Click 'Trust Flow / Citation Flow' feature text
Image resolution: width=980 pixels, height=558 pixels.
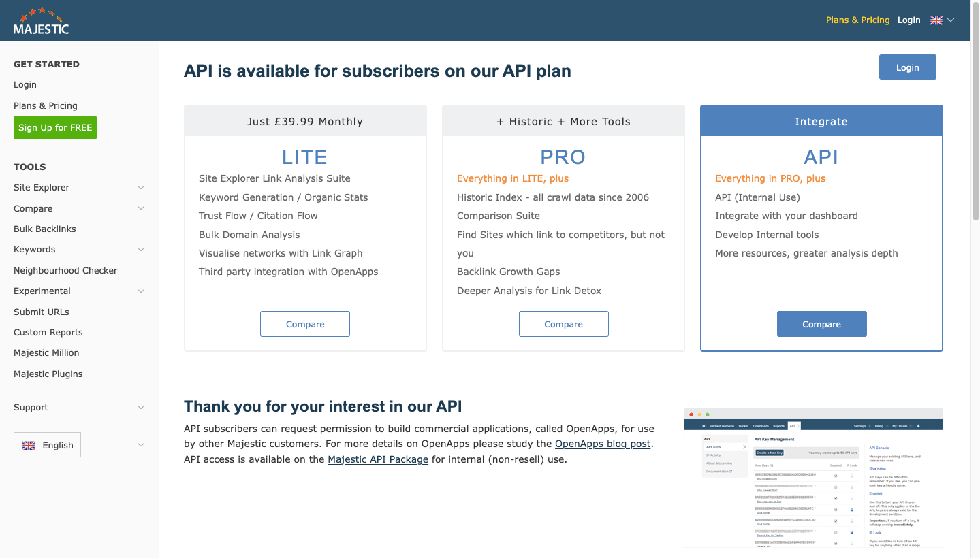pyautogui.click(x=258, y=216)
